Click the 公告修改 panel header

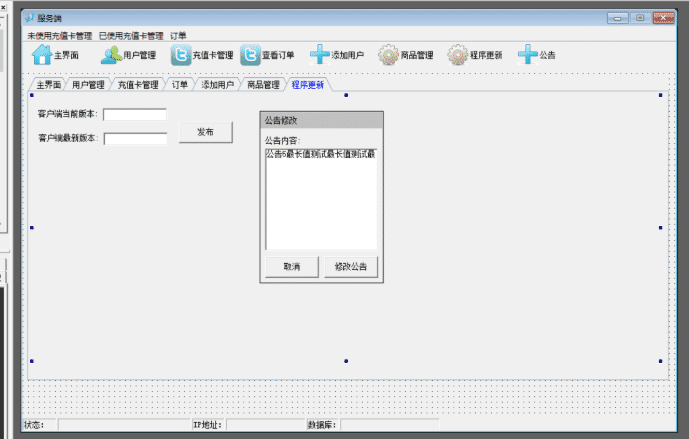click(322, 120)
